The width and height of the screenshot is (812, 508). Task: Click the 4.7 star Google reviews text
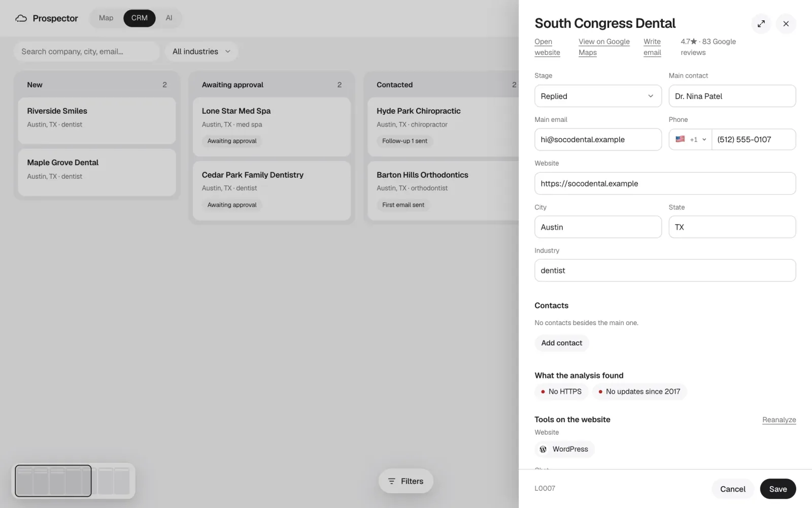coord(708,47)
